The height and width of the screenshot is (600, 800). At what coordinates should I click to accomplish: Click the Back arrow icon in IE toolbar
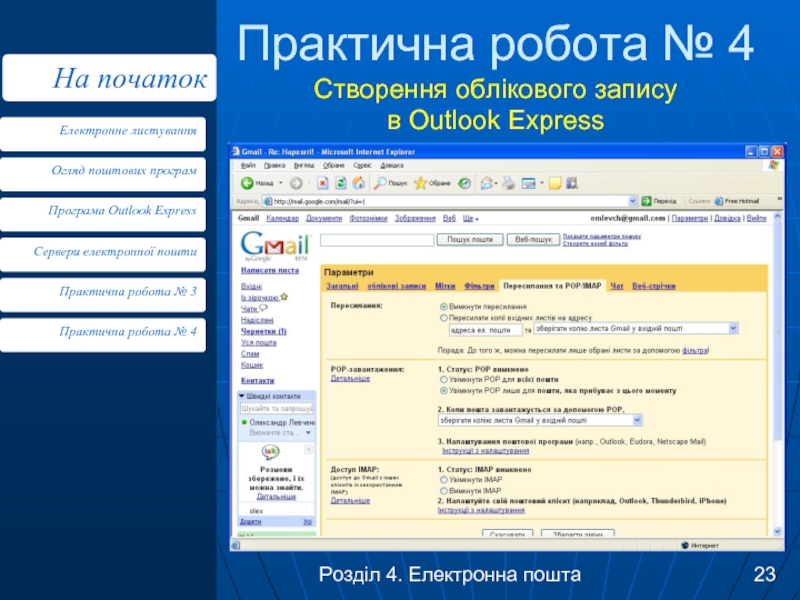tap(247, 183)
